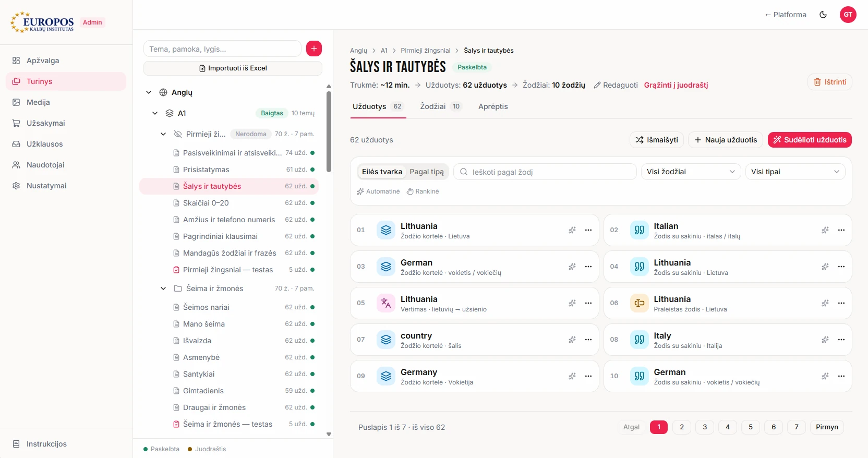Viewport: 868px width, 458px height.
Task: Open more options for task 02 Italian
Action: pyautogui.click(x=841, y=230)
